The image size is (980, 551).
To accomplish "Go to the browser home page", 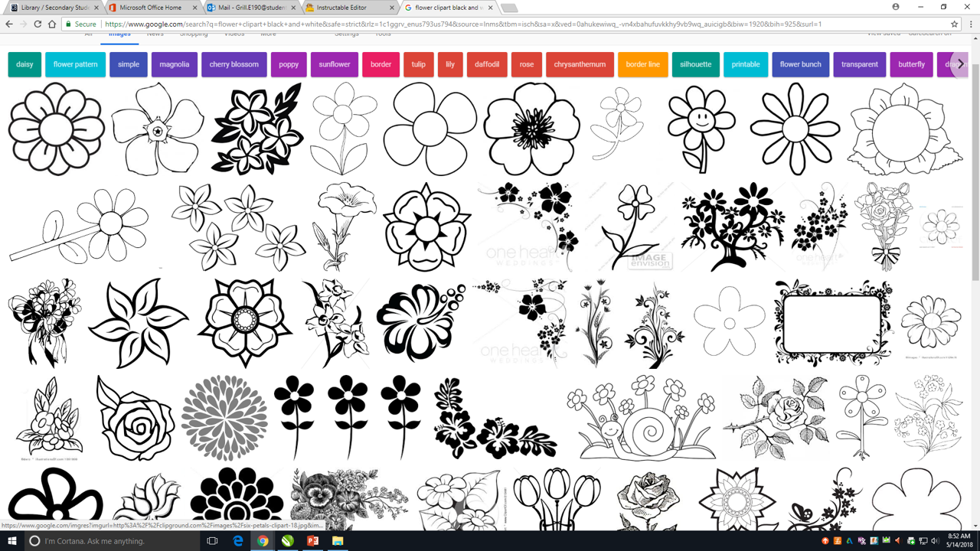I will pos(52,24).
